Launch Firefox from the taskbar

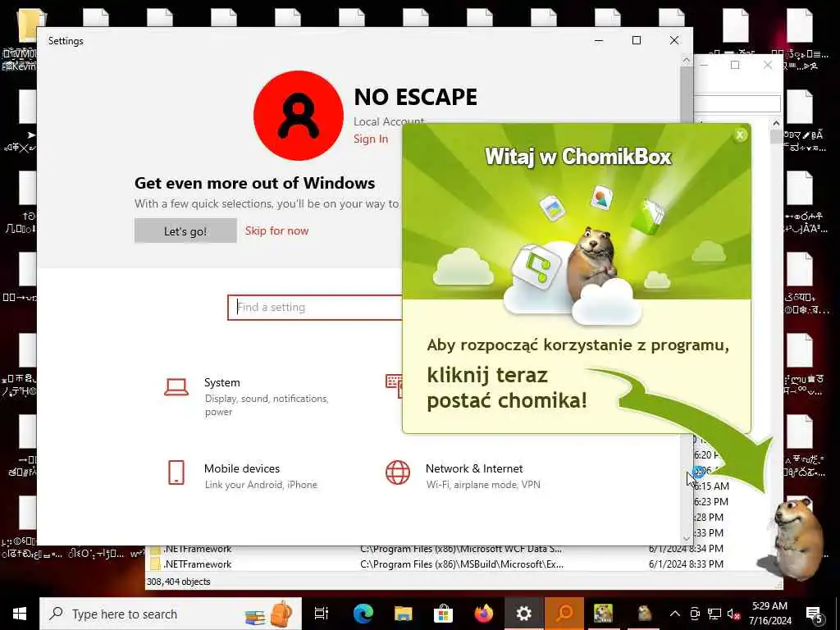coord(484,614)
